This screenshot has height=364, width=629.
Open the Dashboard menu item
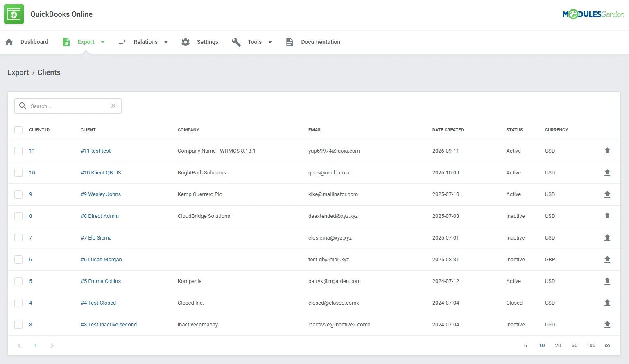click(x=34, y=42)
